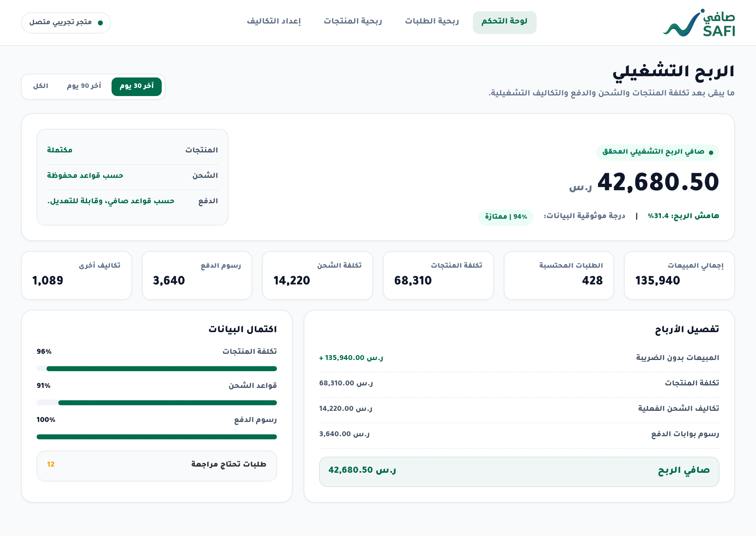The height and width of the screenshot is (536, 756).
Task: Click the SAFI logo
Action: point(699,22)
